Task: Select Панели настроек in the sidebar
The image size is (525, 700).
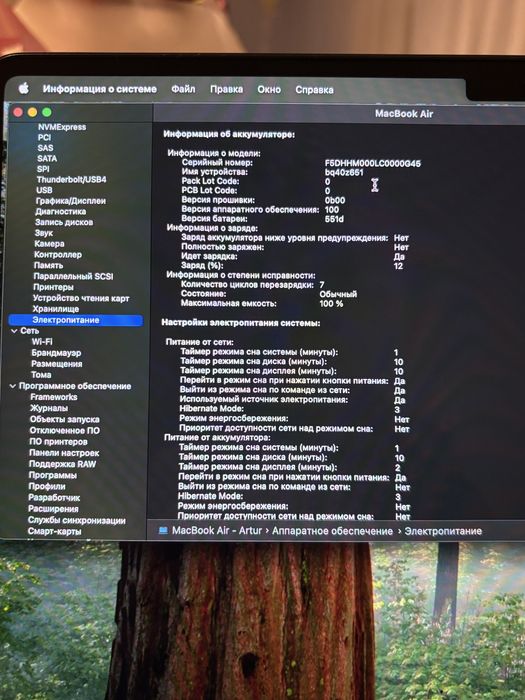Action: coord(64,453)
